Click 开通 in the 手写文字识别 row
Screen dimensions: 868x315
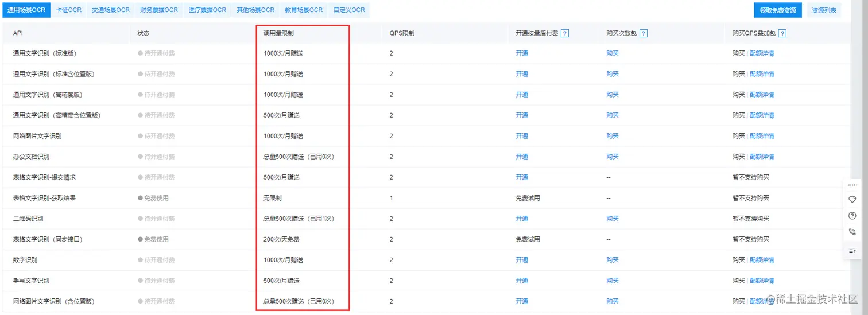522,281
